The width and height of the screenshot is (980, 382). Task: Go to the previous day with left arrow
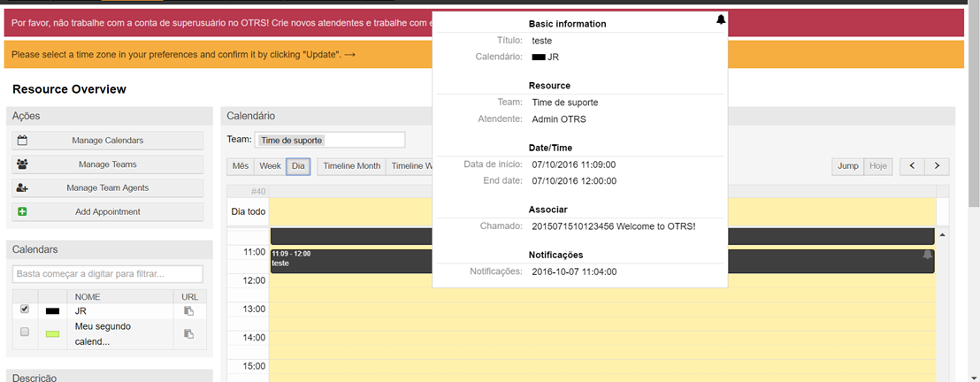point(912,166)
